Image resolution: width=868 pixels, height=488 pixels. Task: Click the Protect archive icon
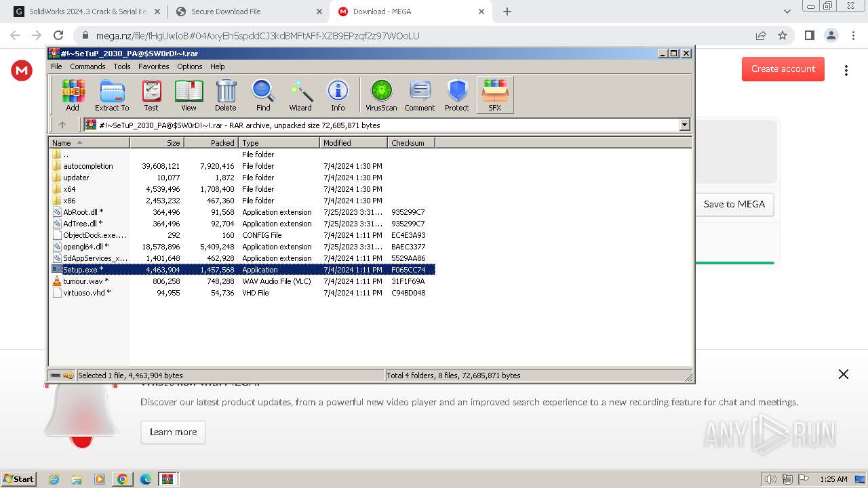coord(457,95)
